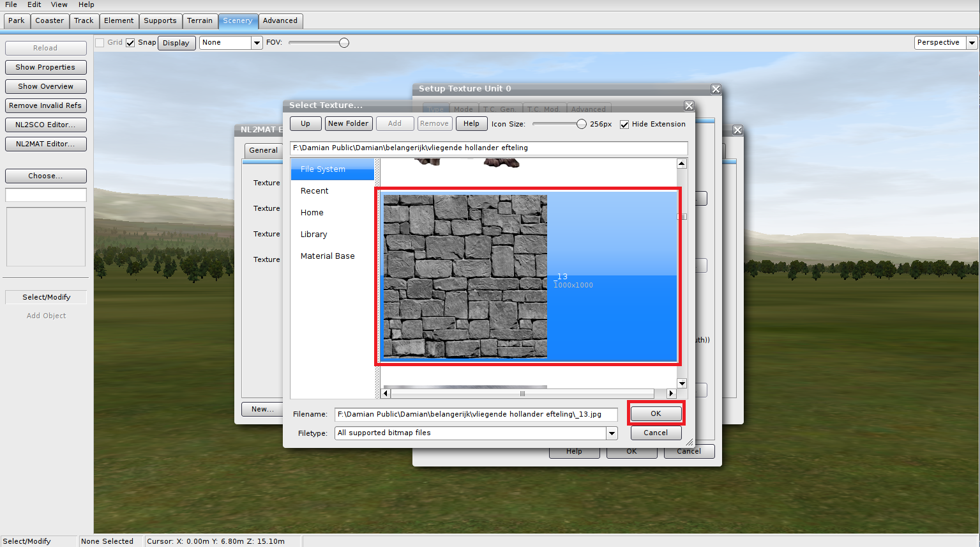Click the New Folder button
Image resolution: width=980 pixels, height=547 pixels.
point(348,123)
